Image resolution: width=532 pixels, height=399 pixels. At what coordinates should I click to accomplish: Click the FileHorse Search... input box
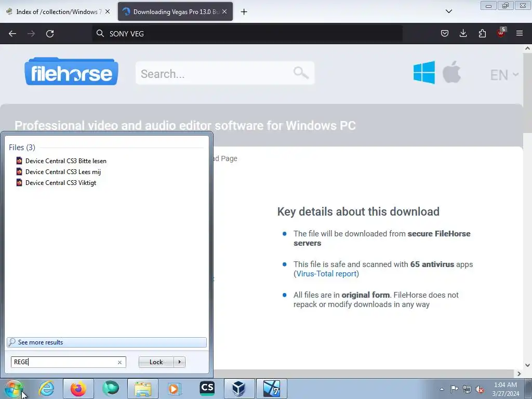pos(225,73)
